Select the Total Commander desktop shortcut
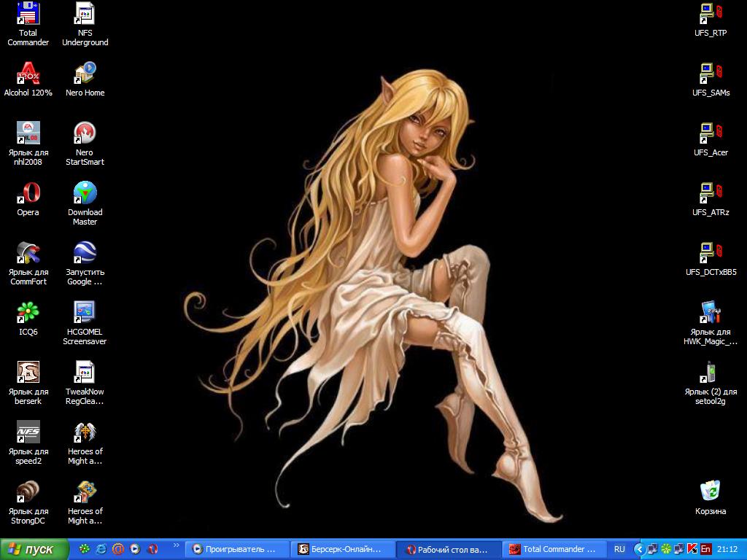The image size is (747, 560). pyautogui.click(x=28, y=24)
